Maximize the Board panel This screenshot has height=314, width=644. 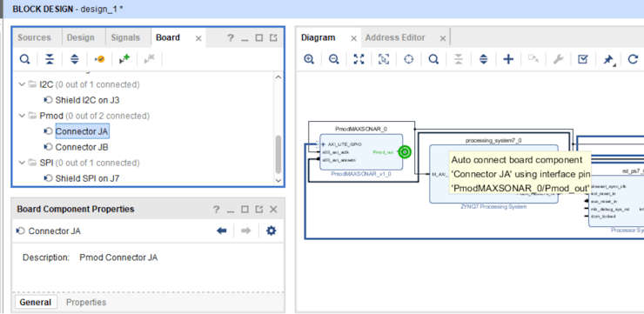(259, 38)
